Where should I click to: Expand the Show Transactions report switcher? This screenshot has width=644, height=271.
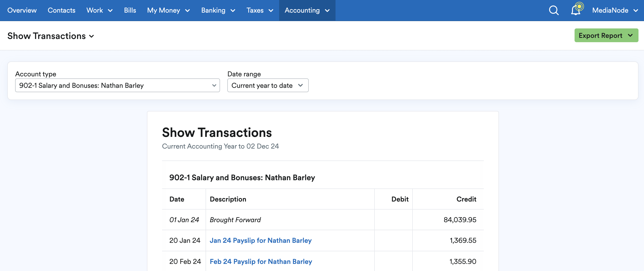point(51,36)
